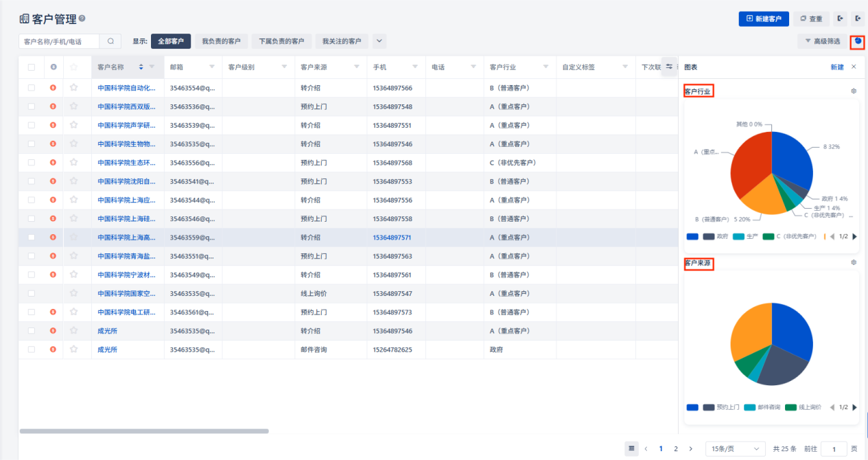Image resolution: width=868 pixels, height=460 pixels.
Task: Select the 全部客户 filter tab
Action: tap(171, 41)
